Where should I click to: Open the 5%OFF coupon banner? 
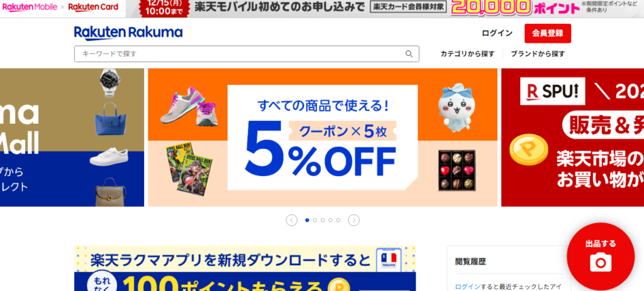click(x=323, y=138)
